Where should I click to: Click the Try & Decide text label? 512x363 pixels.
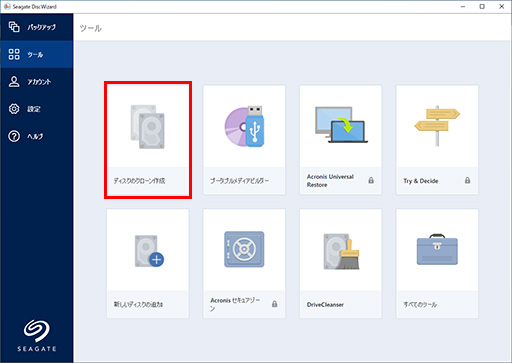[x=421, y=181]
